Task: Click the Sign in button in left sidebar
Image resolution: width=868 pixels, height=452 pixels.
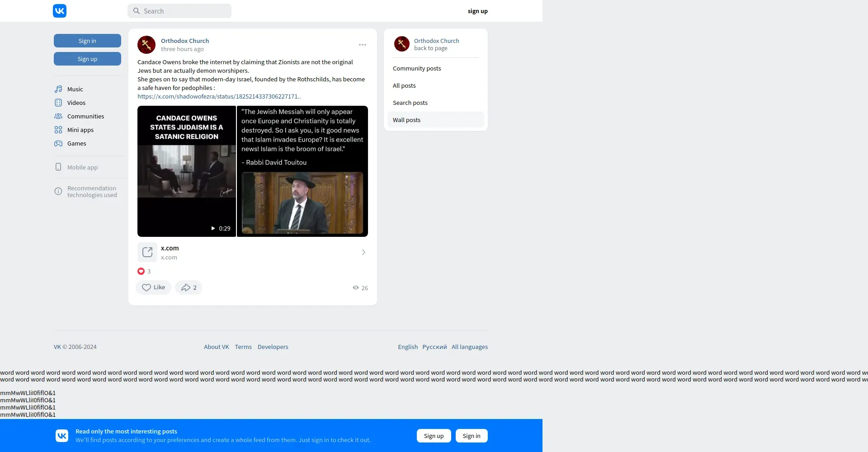Action: tap(87, 41)
